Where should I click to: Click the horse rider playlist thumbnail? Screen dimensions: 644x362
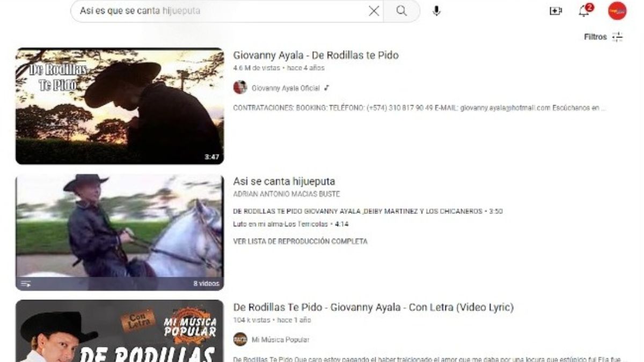pos(119,228)
